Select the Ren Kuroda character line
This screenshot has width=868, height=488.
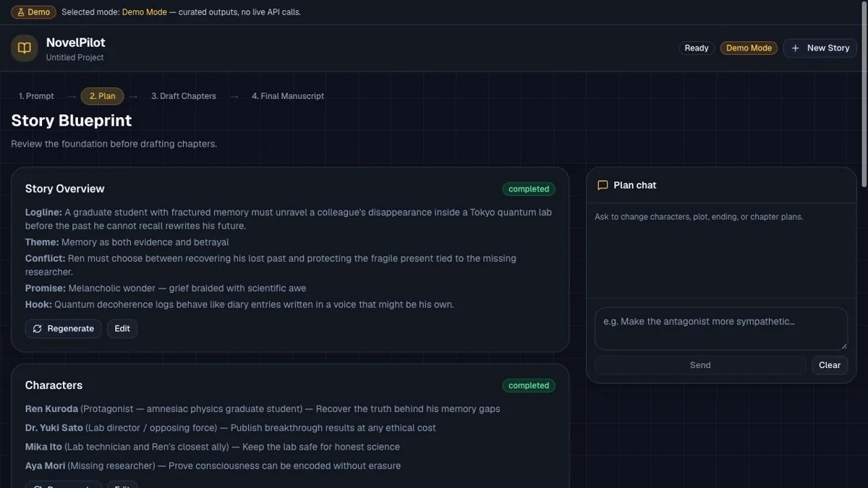click(263, 409)
